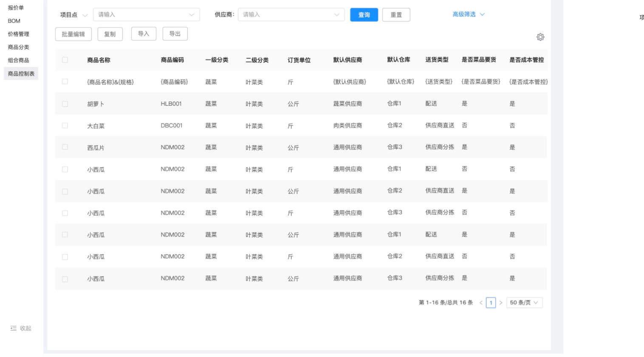Check the 胡萝卜 row checkbox
Screen dimensions: 644x357
pos(65,104)
